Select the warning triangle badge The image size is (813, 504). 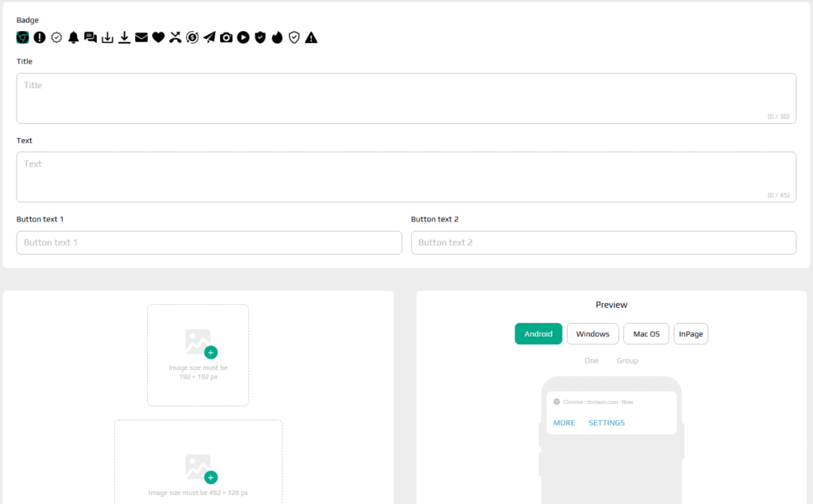pyautogui.click(x=311, y=37)
